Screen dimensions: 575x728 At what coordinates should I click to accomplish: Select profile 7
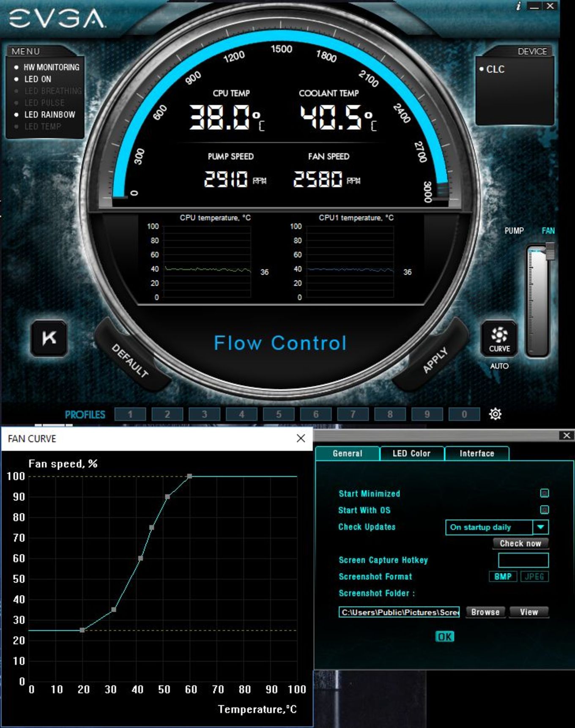pos(353,414)
